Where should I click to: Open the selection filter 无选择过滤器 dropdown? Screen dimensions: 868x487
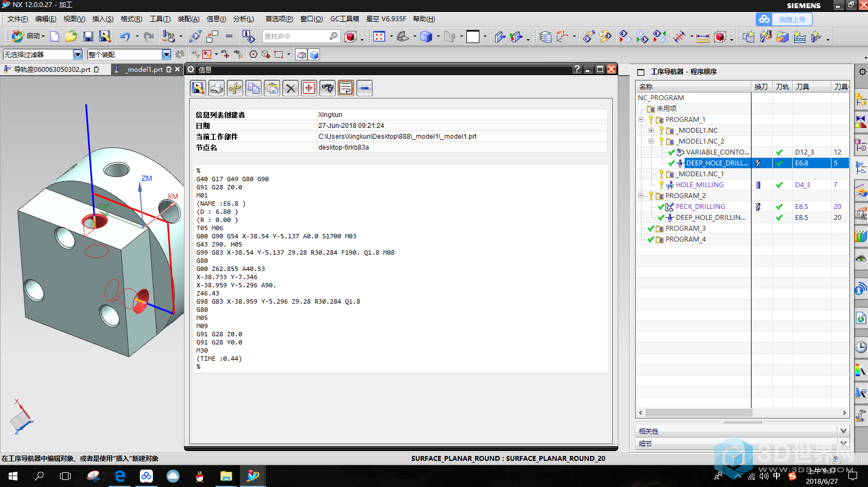78,54
